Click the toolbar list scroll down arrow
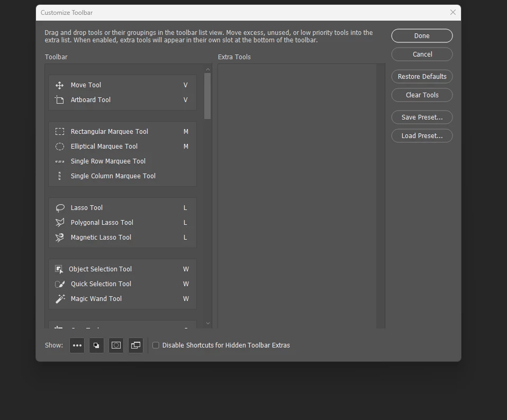Screen dimensions: 507x420 pyautogui.click(x=208, y=323)
